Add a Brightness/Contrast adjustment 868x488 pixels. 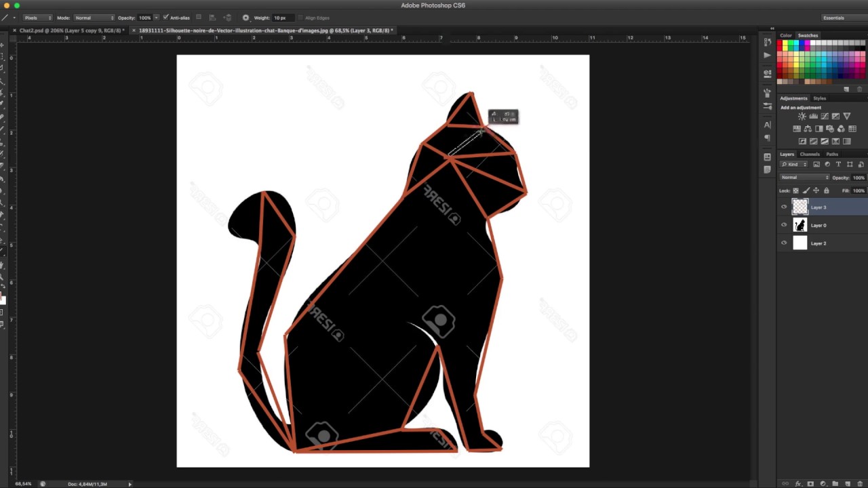[x=802, y=117]
